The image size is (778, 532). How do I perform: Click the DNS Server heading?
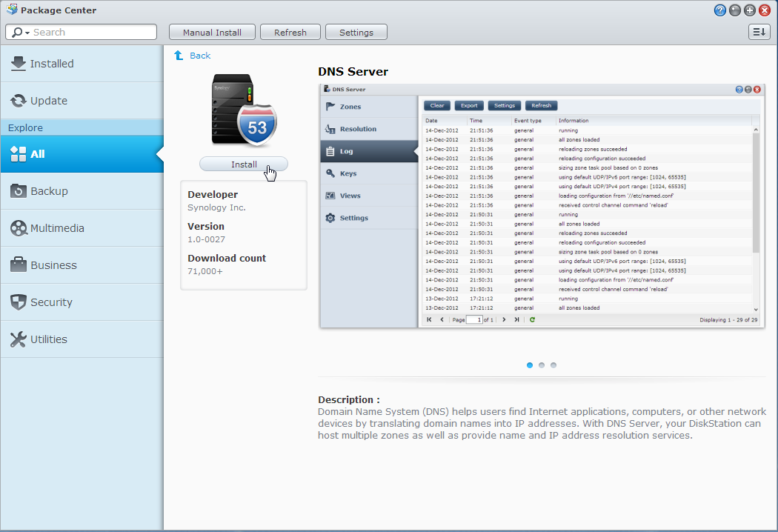353,71
